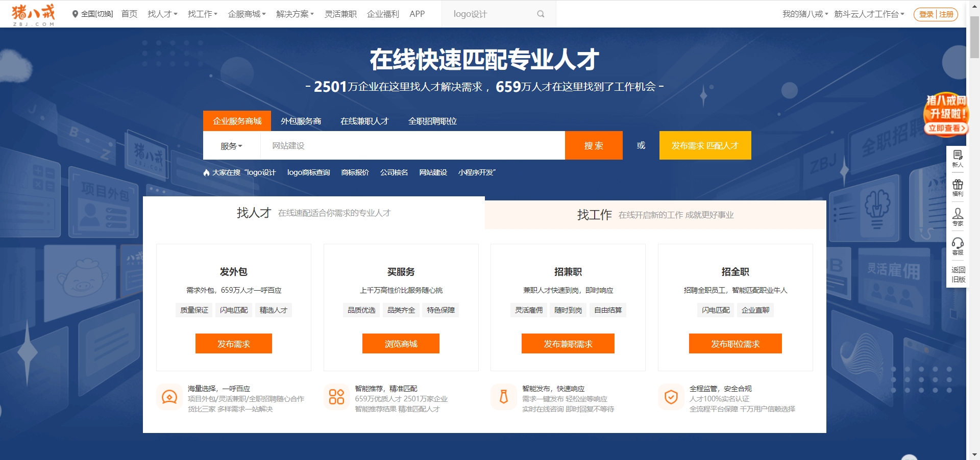Click the 随时到岗 tag
980x460 pixels.
pyautogui.click(x=568, y=310)
